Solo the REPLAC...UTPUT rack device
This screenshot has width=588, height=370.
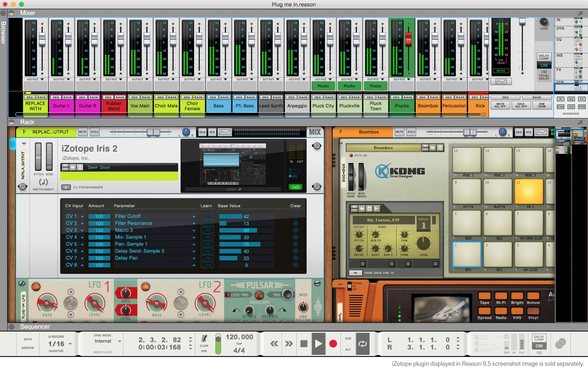(97, 132)
